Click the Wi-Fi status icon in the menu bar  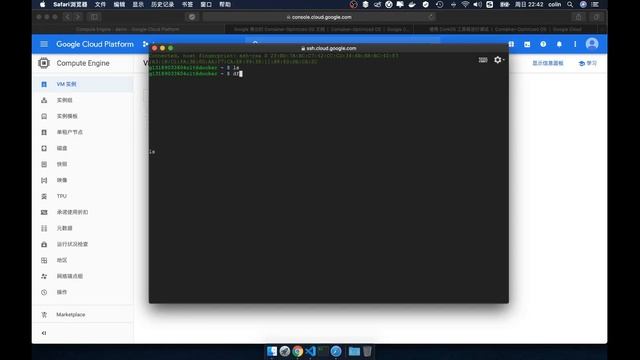coord(465,4)
